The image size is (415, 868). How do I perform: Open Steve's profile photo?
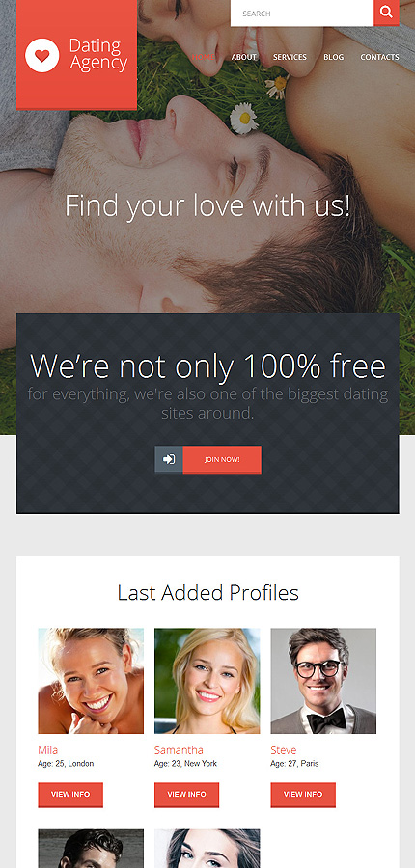323,681
